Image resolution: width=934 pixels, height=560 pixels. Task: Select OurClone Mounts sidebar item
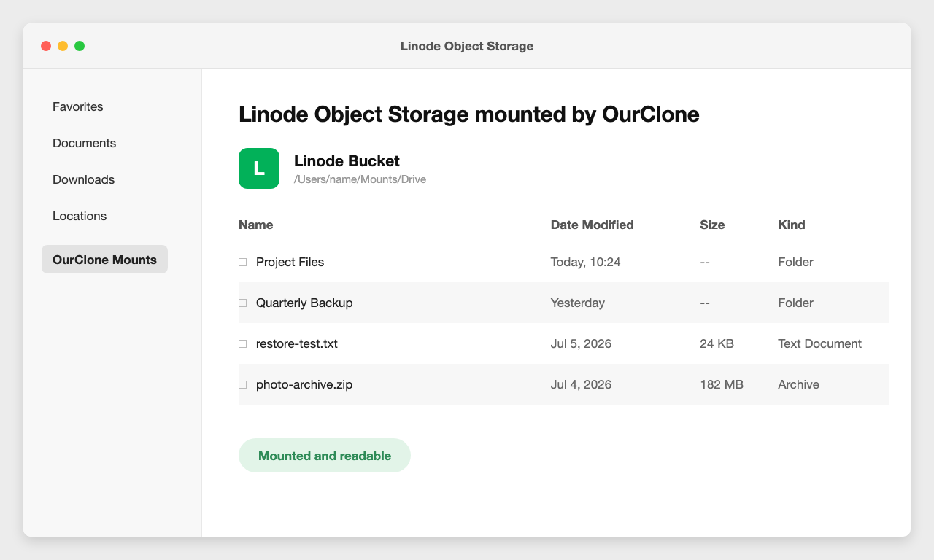[x=104, y=260]
